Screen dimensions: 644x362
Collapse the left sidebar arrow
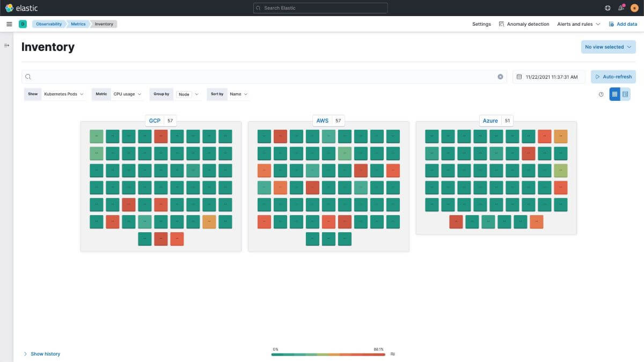pos(6,45)
